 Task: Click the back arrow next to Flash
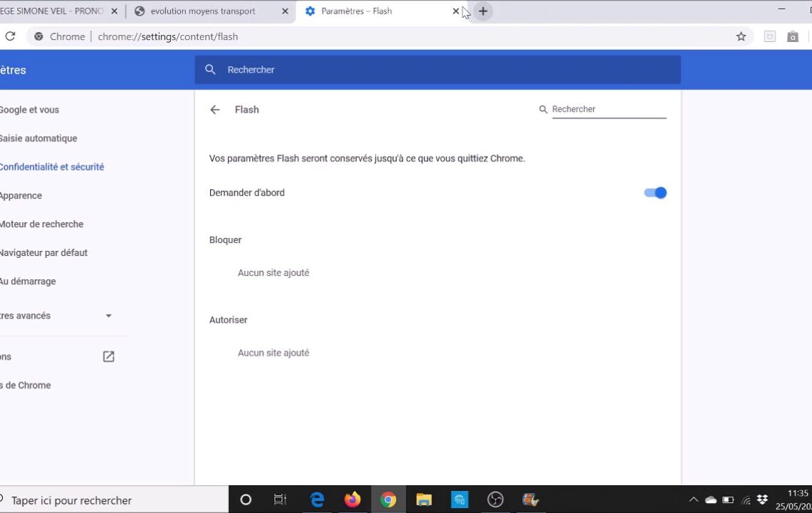[215, 109]
